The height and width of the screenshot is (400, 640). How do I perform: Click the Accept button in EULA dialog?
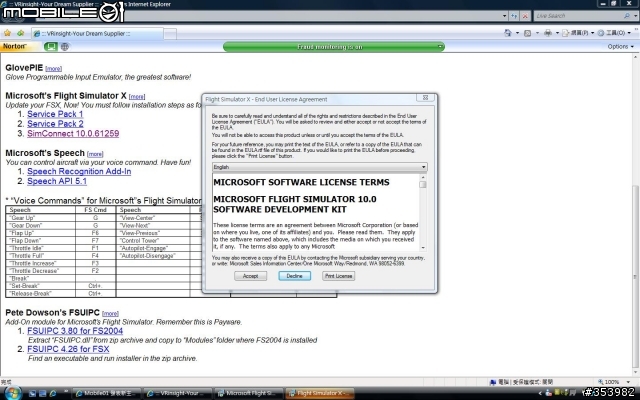coord(251,276)
